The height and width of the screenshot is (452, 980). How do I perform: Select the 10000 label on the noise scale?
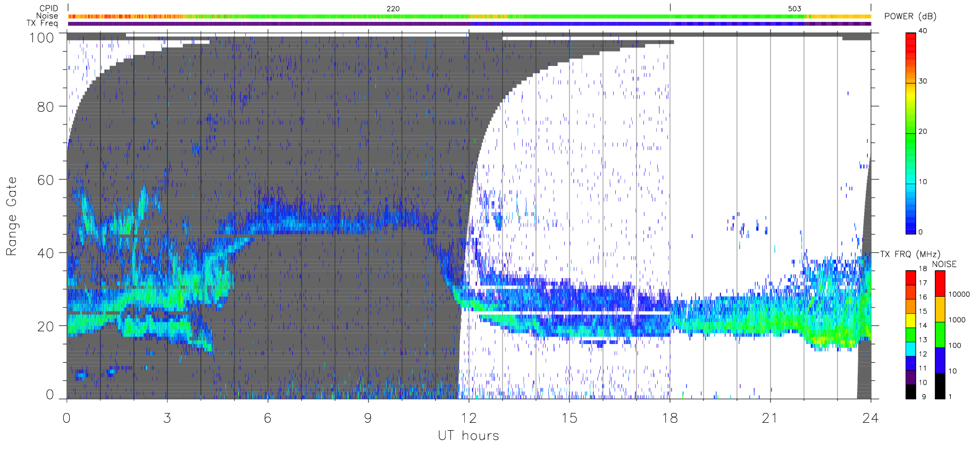959,295
